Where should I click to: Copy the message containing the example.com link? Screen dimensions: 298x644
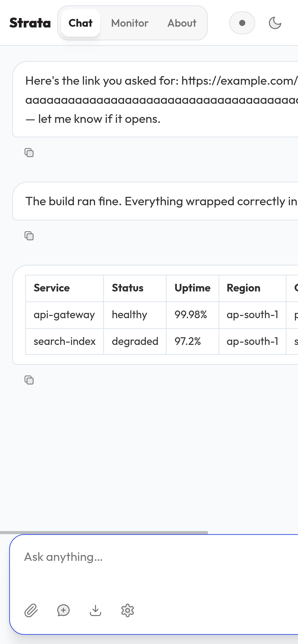coord(29,153)
